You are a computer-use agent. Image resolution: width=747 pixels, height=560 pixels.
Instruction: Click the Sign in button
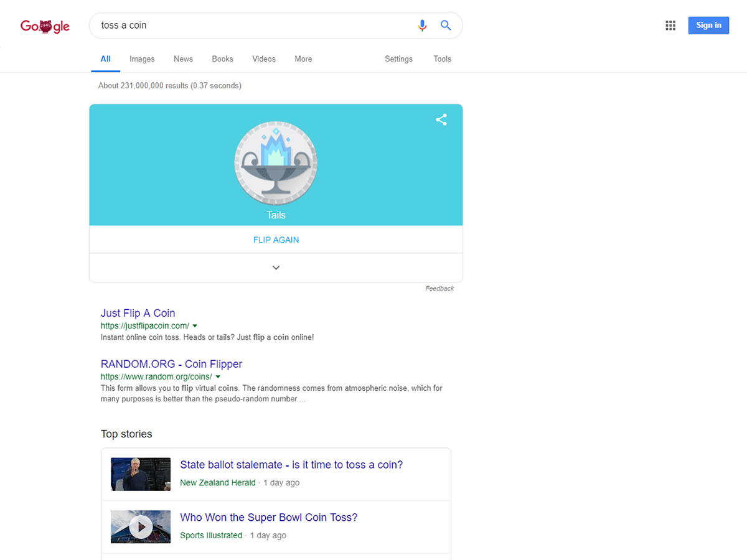pyautogui.click(x=708, y=26)
